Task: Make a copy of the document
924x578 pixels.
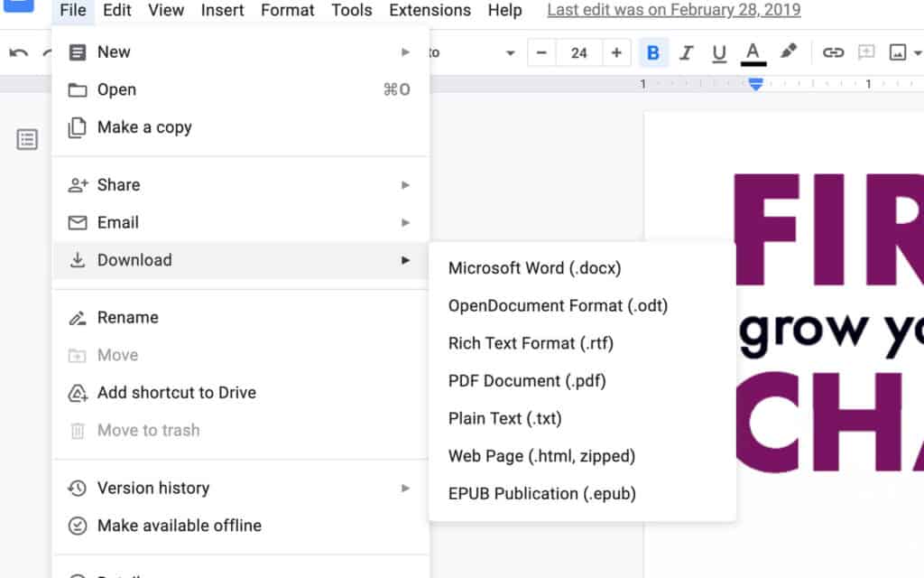Action: (x=143, y=126)
